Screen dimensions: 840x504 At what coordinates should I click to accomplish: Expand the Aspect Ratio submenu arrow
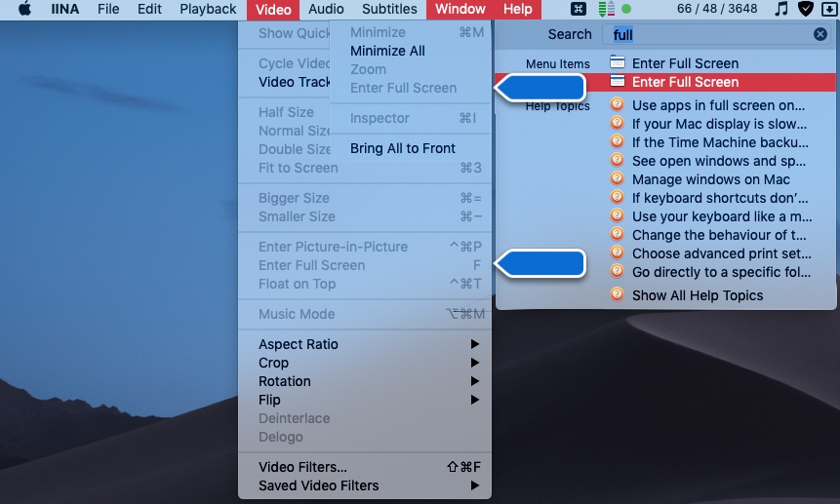point(474,344)
